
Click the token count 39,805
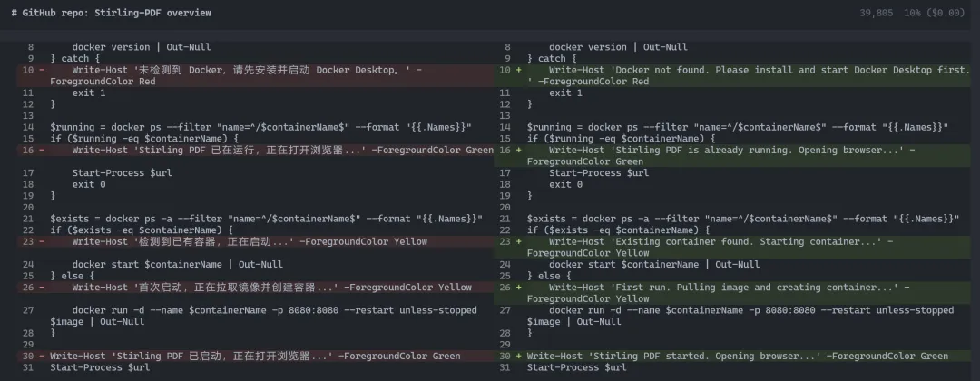(876, 13)
